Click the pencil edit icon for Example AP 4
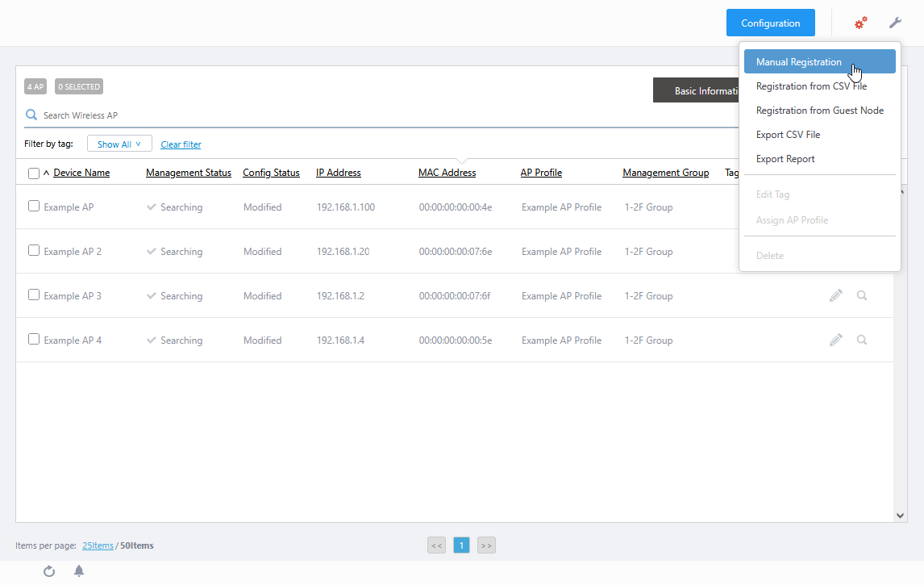 [836, 341]
